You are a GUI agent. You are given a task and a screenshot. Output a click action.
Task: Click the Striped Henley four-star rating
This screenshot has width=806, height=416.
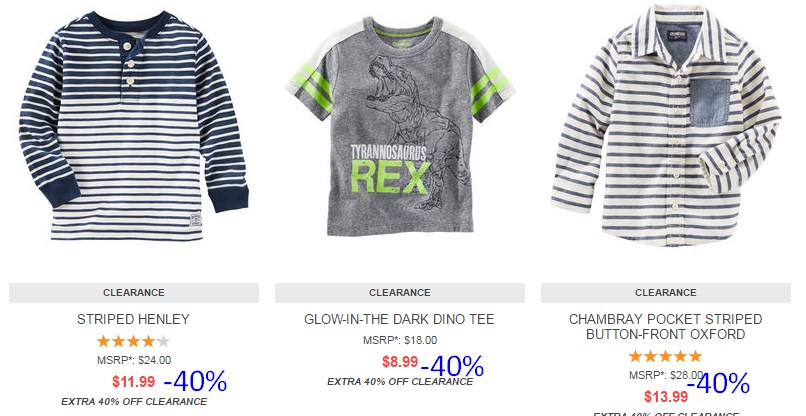(133, 341)
